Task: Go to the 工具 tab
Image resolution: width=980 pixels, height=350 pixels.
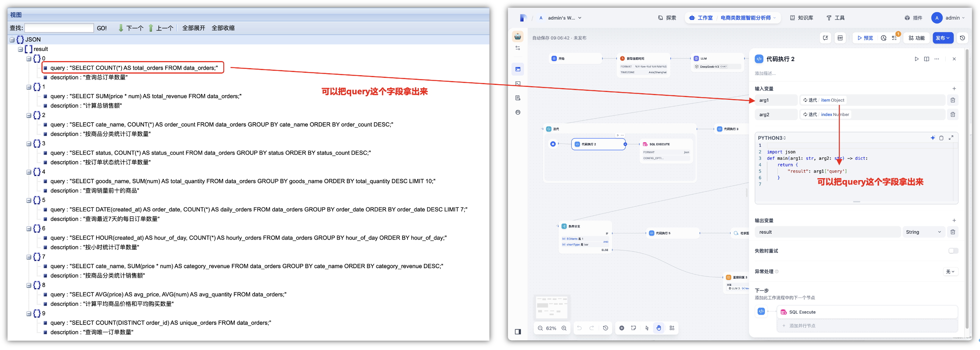Action: tap(835, 18)
